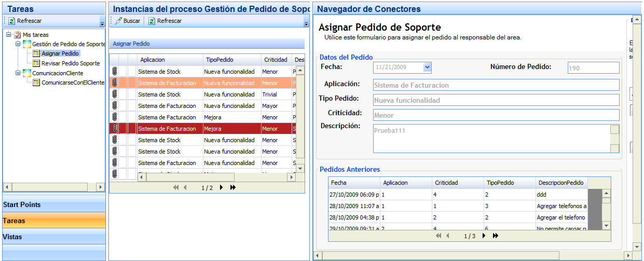Collapse the Mis tareas root node

click(x=9, y=35)
